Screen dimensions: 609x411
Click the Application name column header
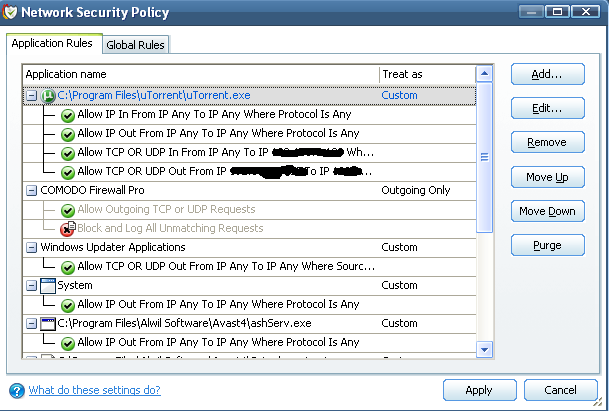[201, 74]
